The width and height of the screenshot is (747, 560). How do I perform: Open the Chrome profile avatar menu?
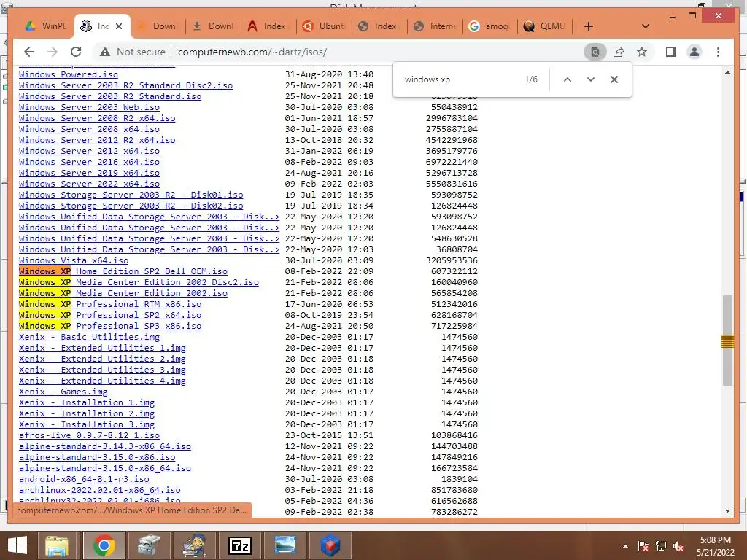pyautogui.click(x=694, y=52)
